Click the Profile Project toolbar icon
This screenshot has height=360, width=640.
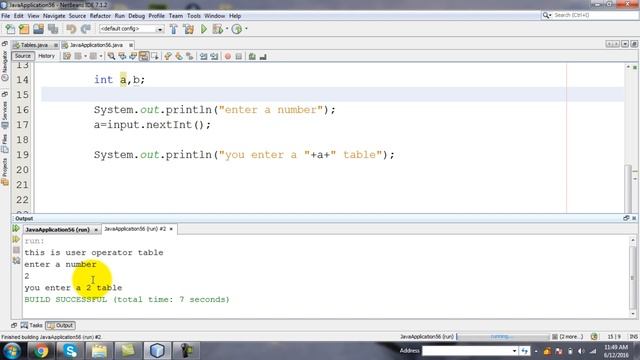pyautogui.click(x=237, y=29)
